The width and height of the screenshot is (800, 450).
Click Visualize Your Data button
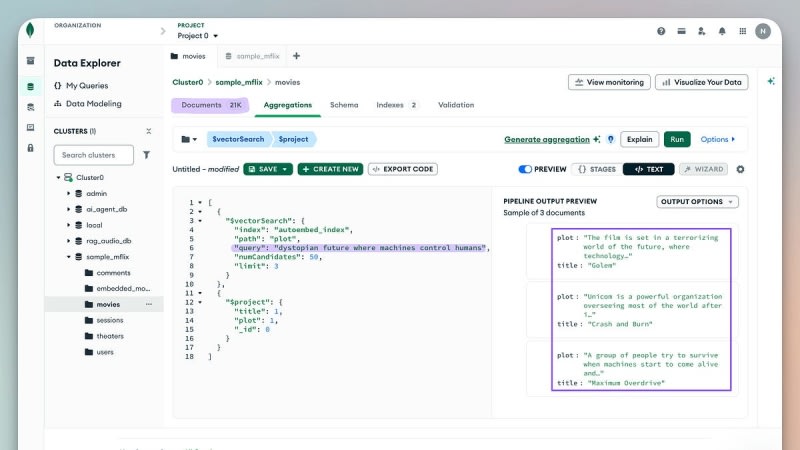pyautogui.click(x=702, y=82)
